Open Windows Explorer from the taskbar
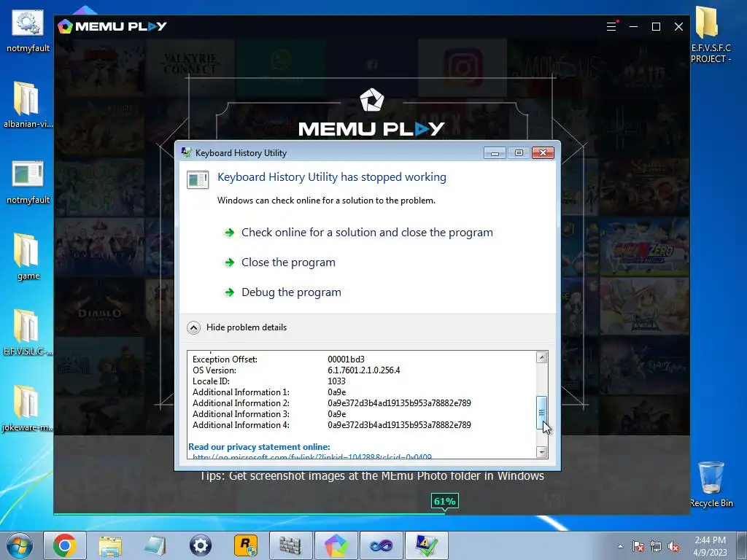 pos(110,545)
